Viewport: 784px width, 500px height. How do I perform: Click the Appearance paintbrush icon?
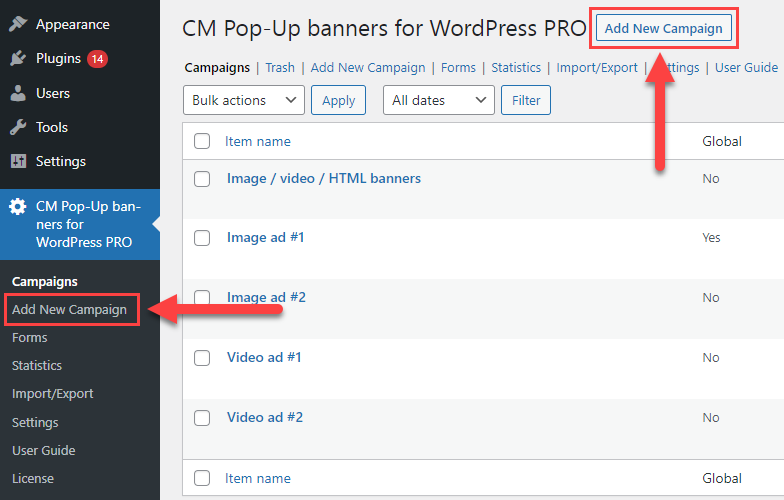coord(18,24)
